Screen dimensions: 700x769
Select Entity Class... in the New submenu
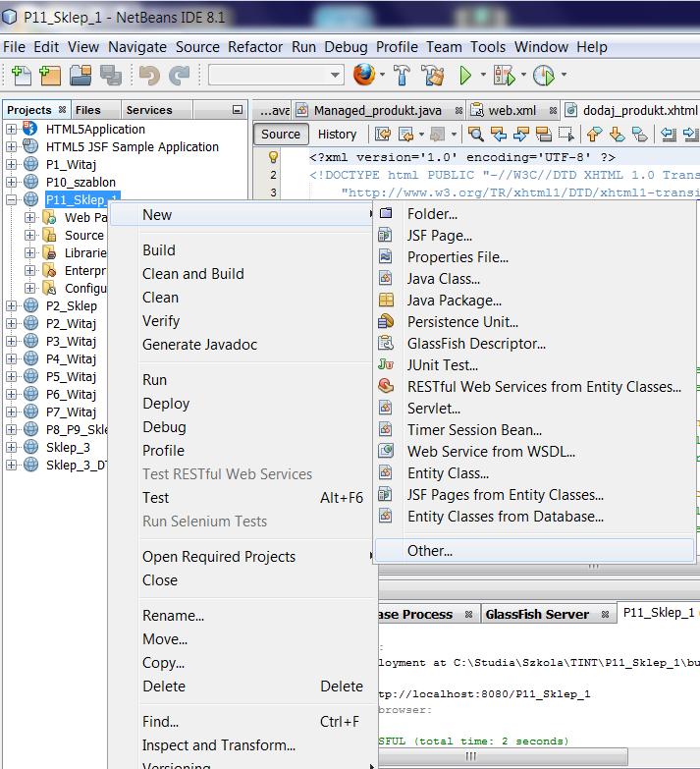coord(534,472)
